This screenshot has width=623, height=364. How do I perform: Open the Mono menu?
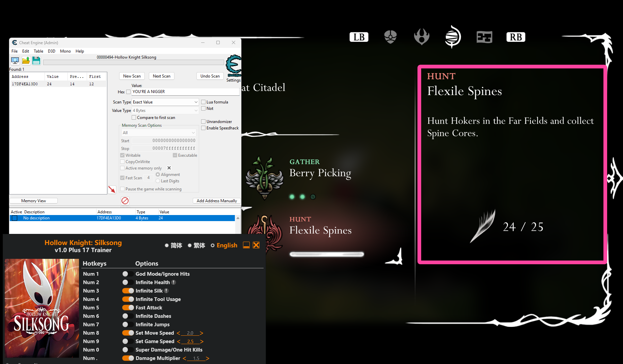pos(65,51)
